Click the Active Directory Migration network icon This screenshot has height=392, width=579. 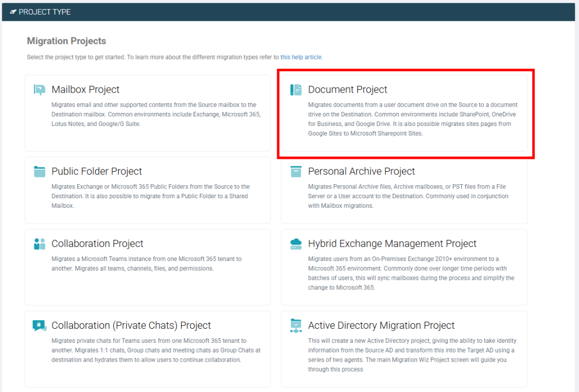tap(296, 325)
